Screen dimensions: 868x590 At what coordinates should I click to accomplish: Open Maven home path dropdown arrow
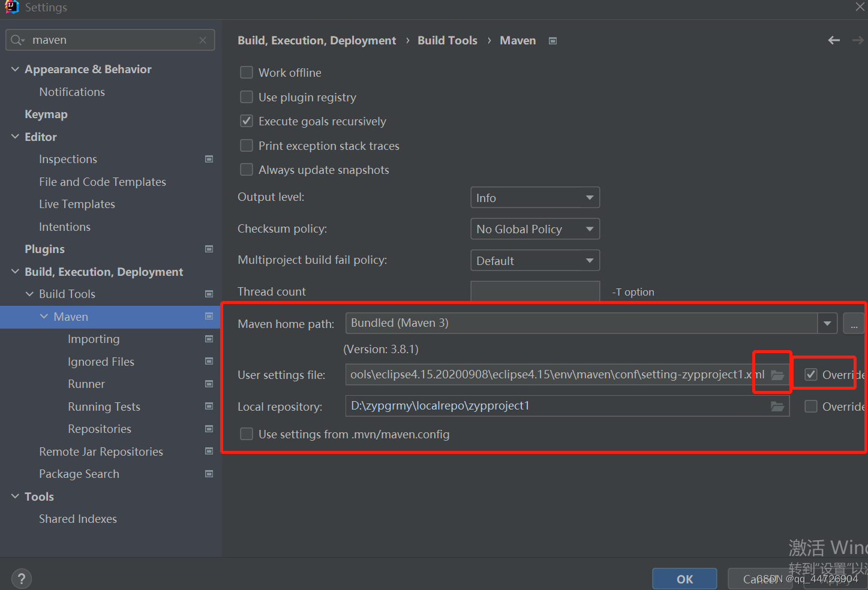(827, 323)
